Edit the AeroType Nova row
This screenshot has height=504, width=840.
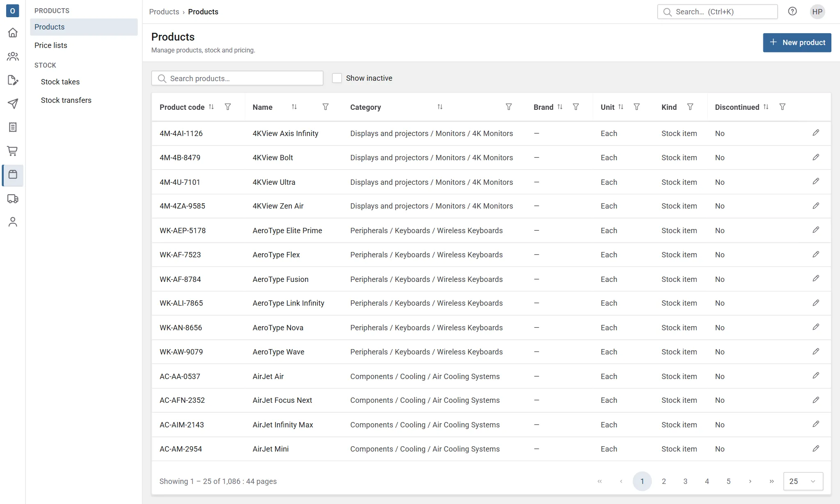pyautogui.click(x=816, y=327)
